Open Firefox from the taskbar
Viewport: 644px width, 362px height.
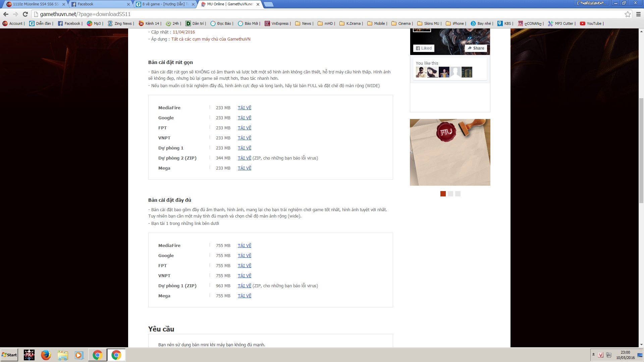point(46,355)
